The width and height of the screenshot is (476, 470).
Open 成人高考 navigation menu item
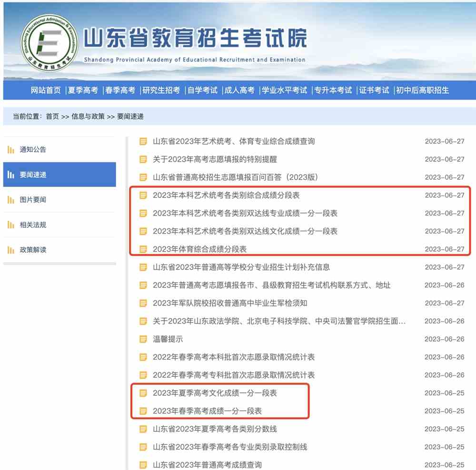(239, 90)
